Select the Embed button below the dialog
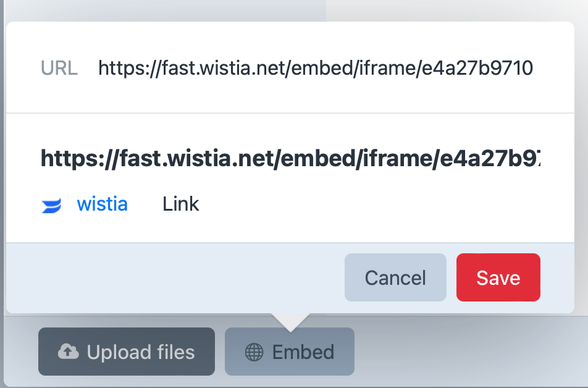Screen dimensions: 588x388 click(x=289, y=352)
